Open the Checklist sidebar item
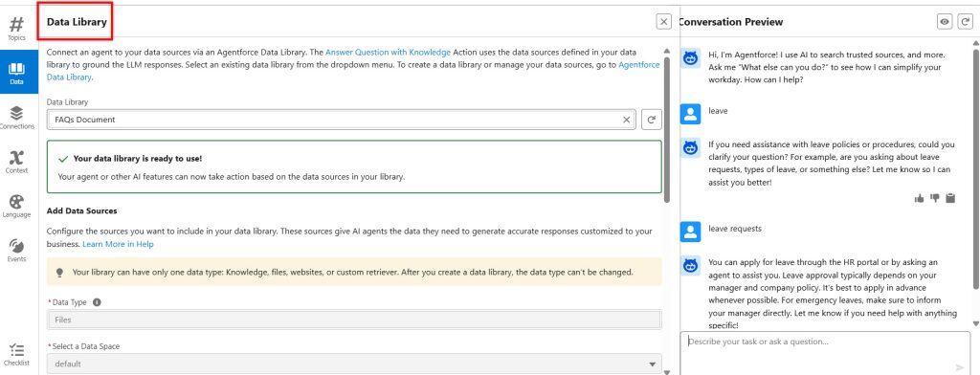The image size is (980, 375). click(17, 354)
